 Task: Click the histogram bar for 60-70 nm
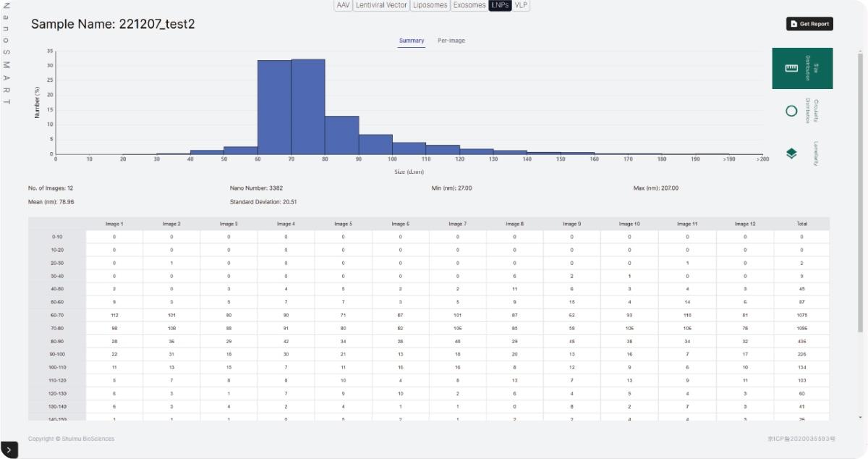tap(274, 107)
